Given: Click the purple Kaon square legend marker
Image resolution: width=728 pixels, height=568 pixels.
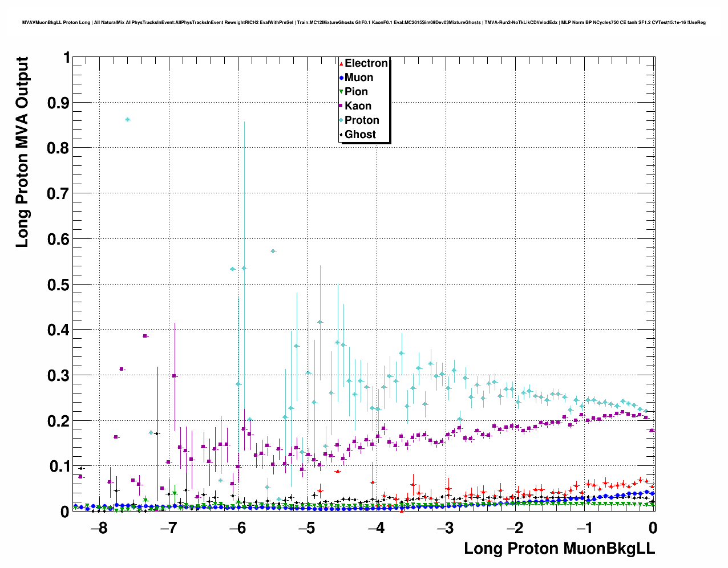Looking at the screenshot, I should (x=341, y=106).
